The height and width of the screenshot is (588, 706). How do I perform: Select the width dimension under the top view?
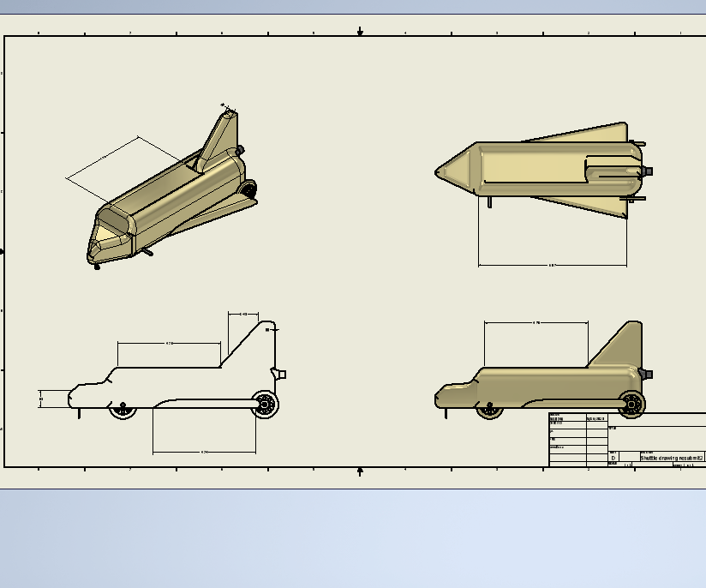tap(553, 266)
